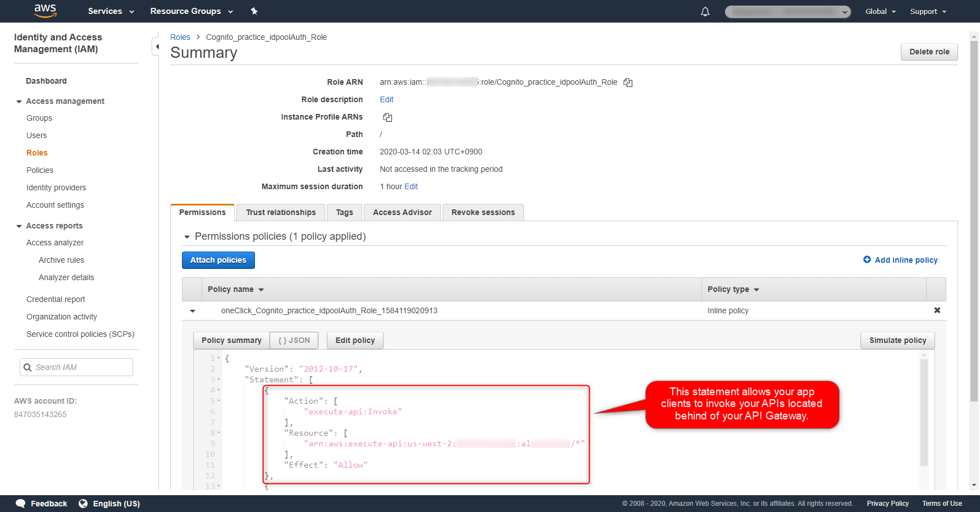Open the notifications bell
Viewport: 980px width, 512px height.
[705, 12]
